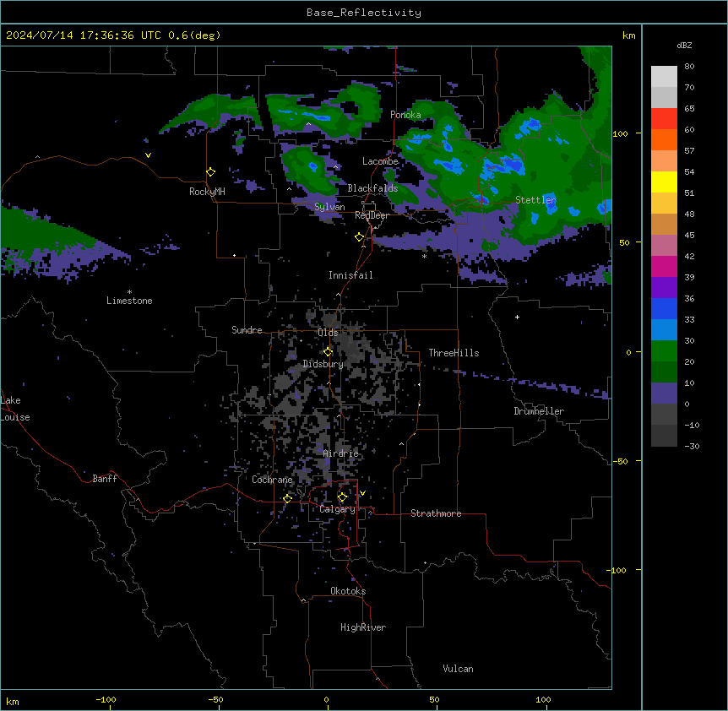Click the 0 tick on the bottom axis
Screen dimensions: 728x711
tap(326, 699)
